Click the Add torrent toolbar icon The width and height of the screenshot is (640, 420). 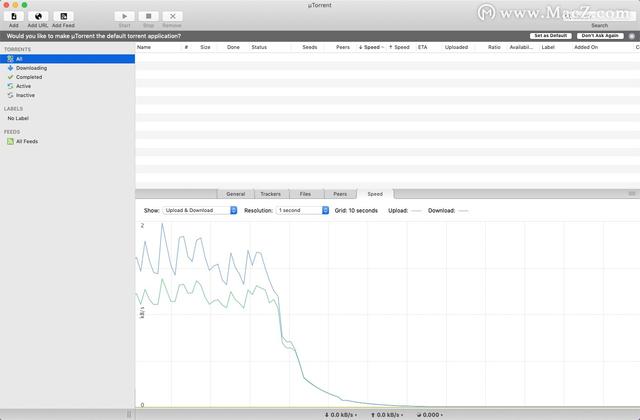[x=14, y=16]
